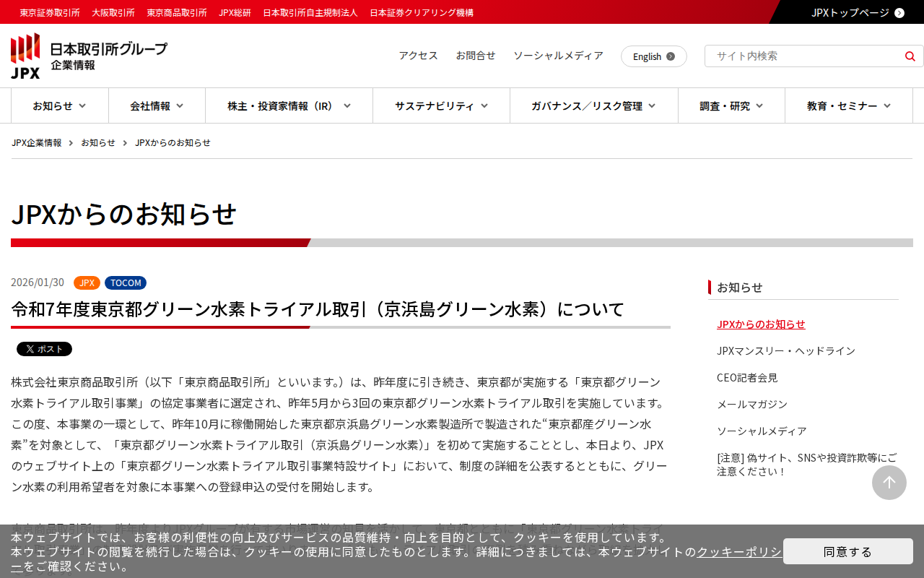Open the 東京商品取引所 top link
924x578 pixels.
point(177,12)
